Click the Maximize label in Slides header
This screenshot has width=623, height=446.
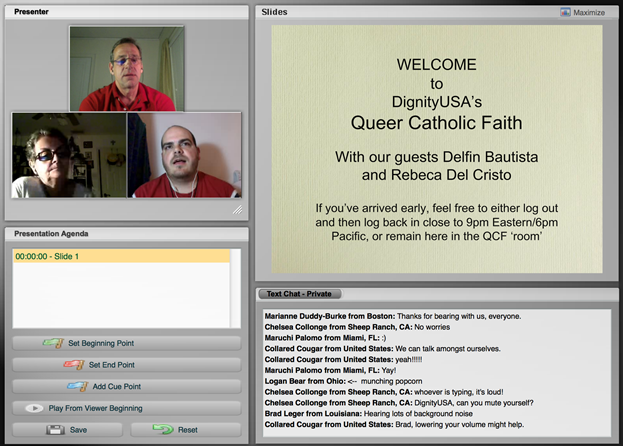(589, 13)
